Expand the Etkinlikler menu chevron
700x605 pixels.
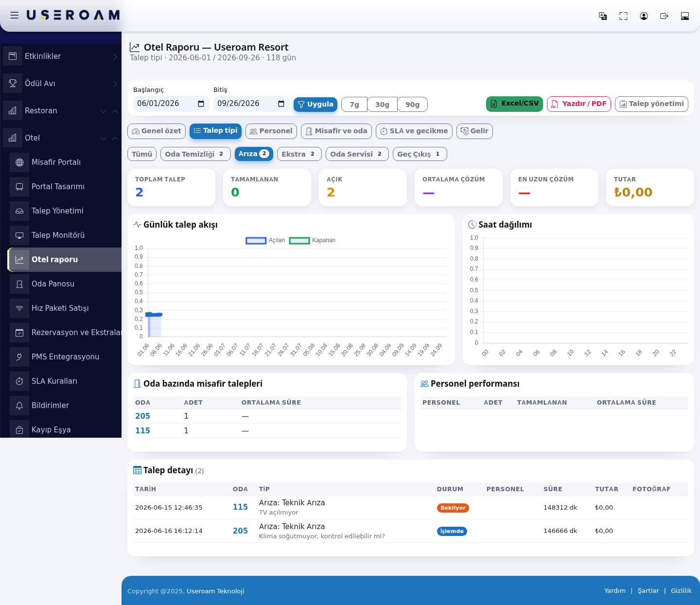click(115, 56)
